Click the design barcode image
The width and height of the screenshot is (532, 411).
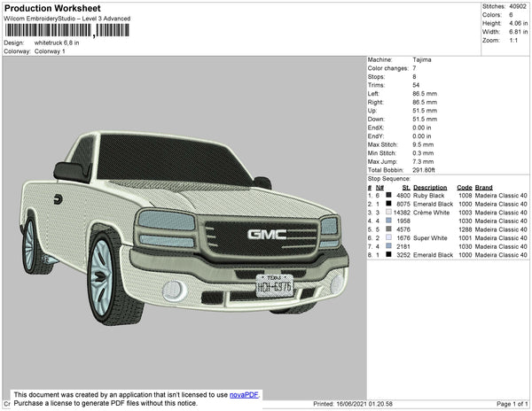[x=67, y=30]
